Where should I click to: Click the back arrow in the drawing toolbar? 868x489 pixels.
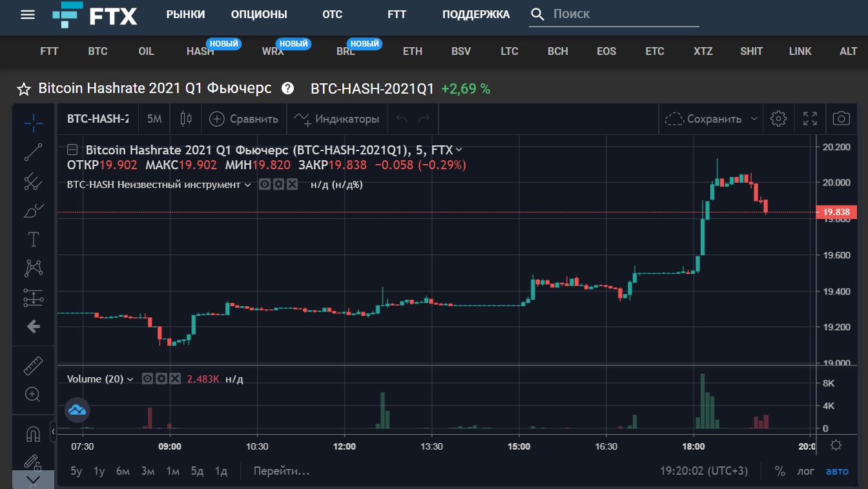pos(34,327)
